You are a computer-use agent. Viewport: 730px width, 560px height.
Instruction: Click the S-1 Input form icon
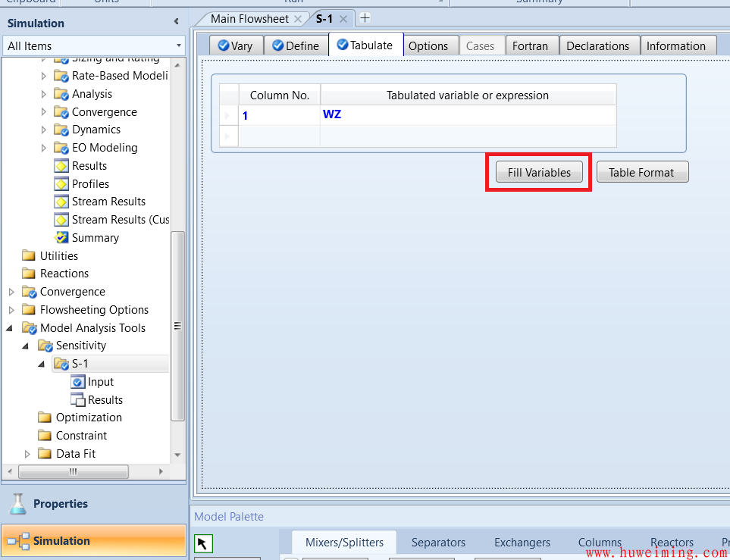[77, 382]
